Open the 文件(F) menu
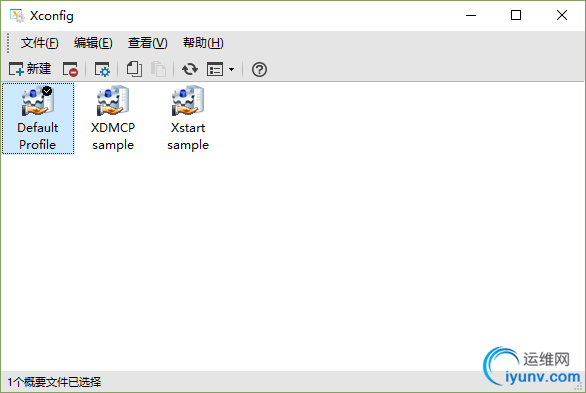The width and height of the screenshot is (586, 393). tap(40, 43)
